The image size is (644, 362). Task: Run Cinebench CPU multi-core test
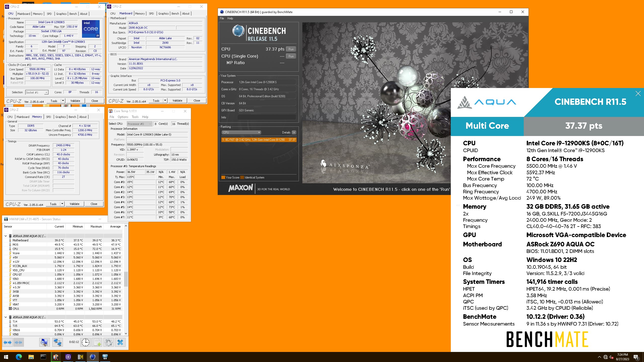pyautogui.click(x=291, y=49)
